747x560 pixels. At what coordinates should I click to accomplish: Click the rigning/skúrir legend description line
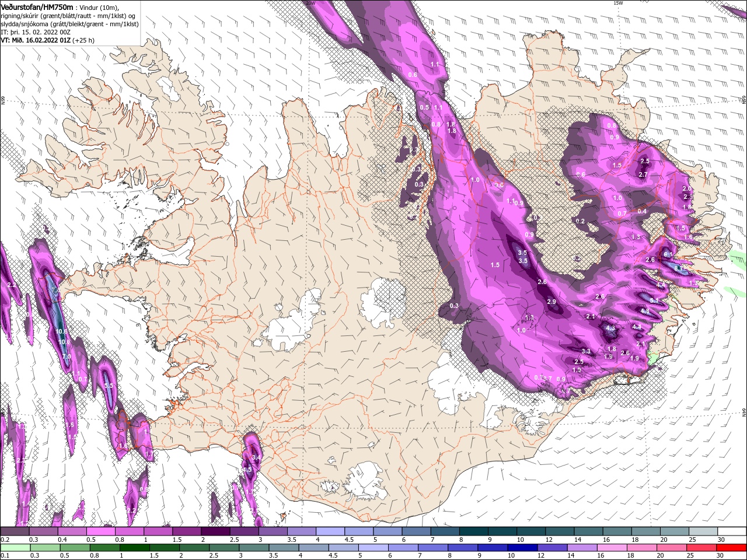(x=68, y=16)
